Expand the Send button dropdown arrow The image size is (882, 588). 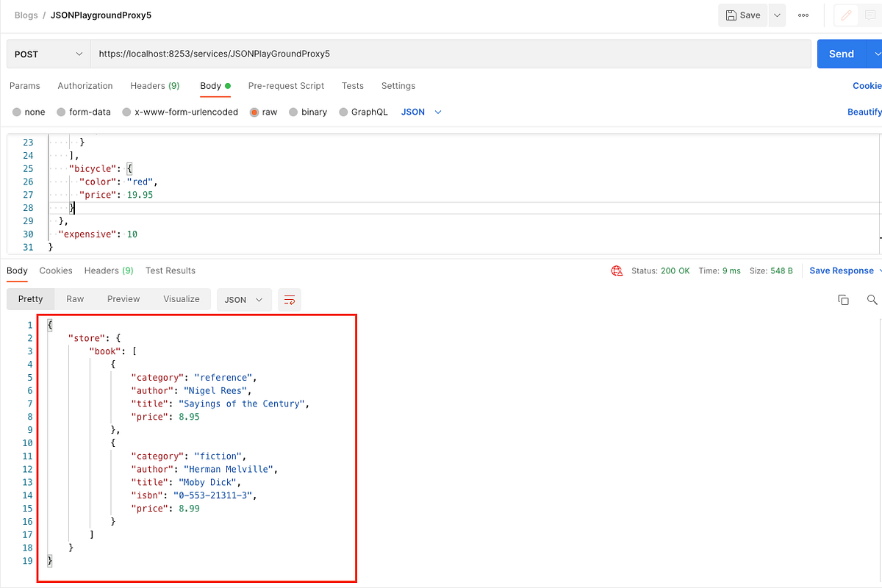click(876, 54)
